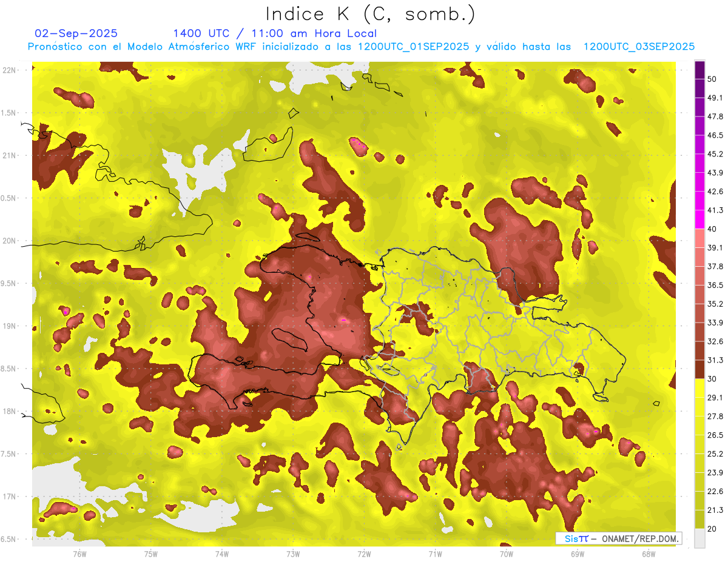The image size is (728, 562).
Task: Select the "21N" latitude label
Action: tap(10, 155)
